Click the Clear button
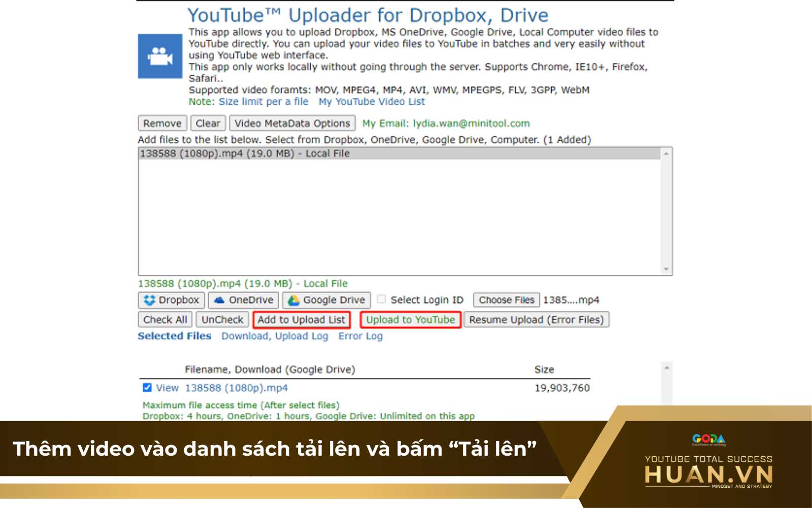 [x=208, y=123]
